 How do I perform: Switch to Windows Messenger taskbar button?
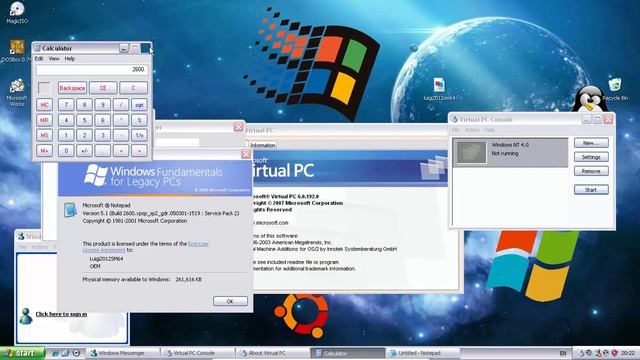pyautogui.click(x=122, y=353)
